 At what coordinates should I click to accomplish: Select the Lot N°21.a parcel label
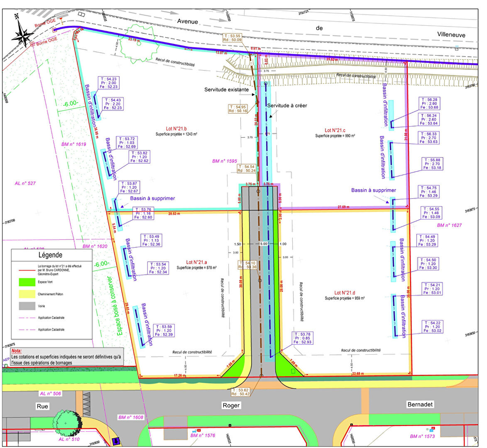pyautogui.click(x=196, y=262)
